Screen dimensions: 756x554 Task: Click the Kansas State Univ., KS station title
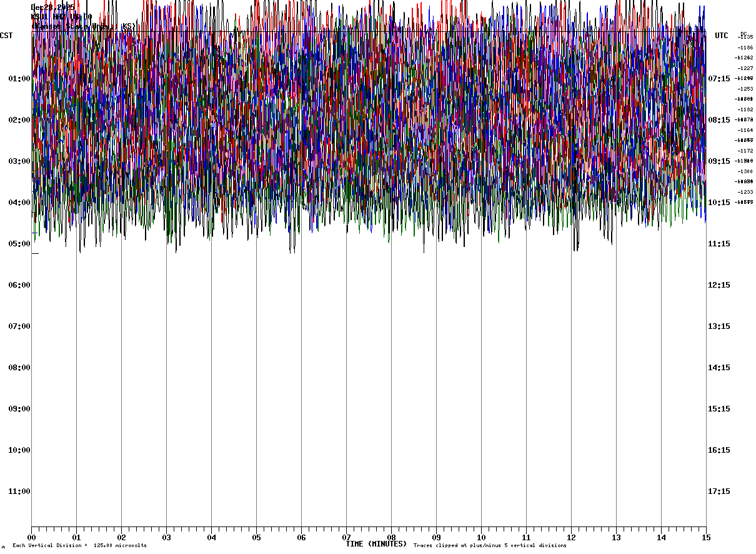82,26
